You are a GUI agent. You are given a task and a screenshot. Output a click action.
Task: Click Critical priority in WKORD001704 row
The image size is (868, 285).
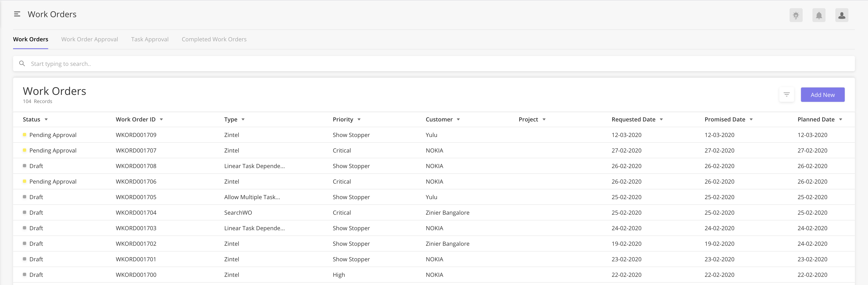(x=342, y=212)
